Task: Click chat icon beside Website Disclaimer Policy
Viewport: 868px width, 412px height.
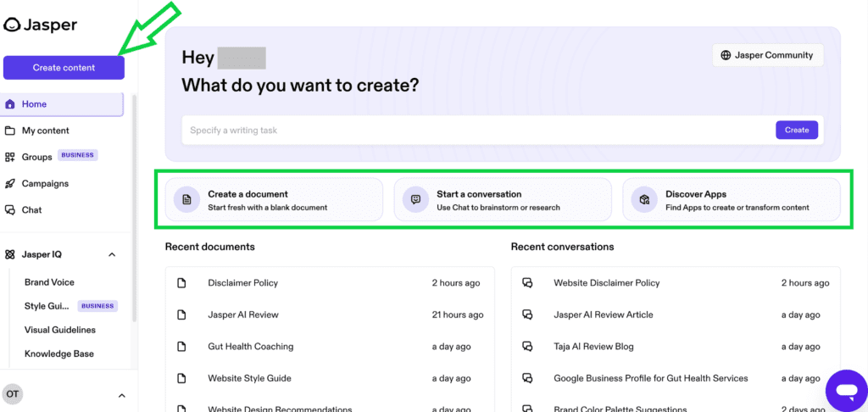Action: point(527,283)
